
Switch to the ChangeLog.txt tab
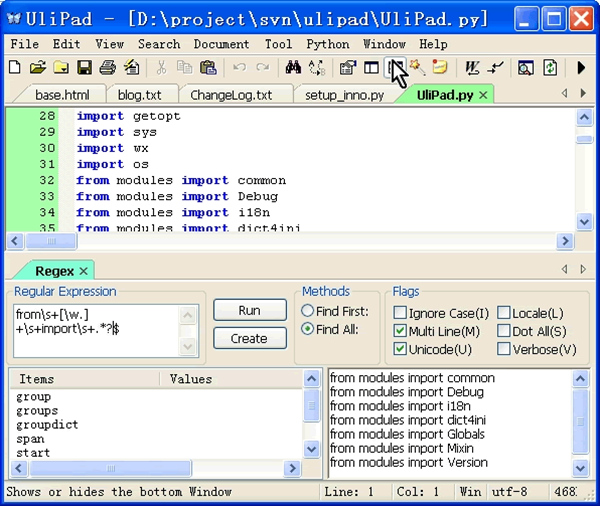(230, 95)
